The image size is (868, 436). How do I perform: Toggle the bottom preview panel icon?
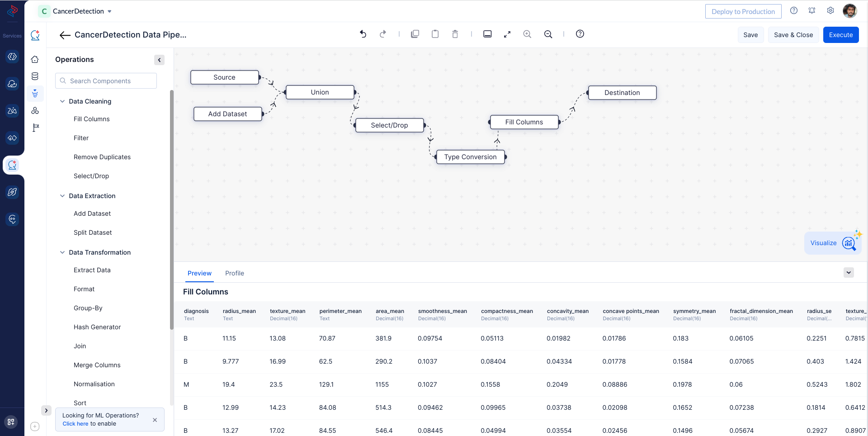coord(487,34)
